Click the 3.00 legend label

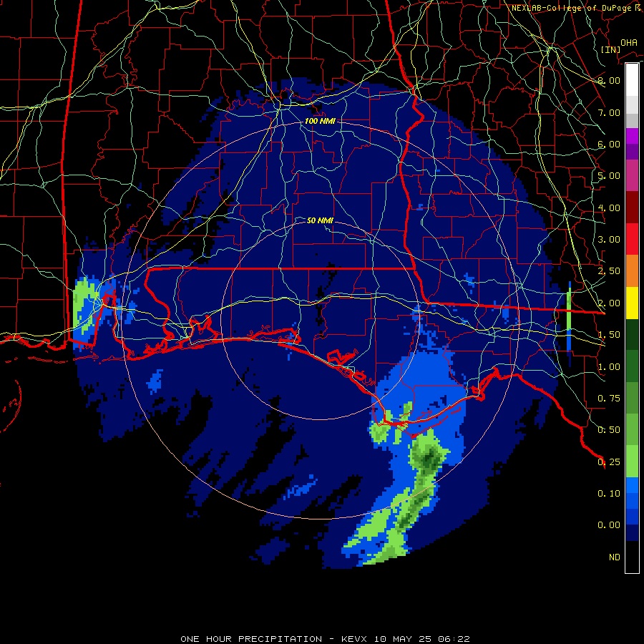(x=609, y=240)
